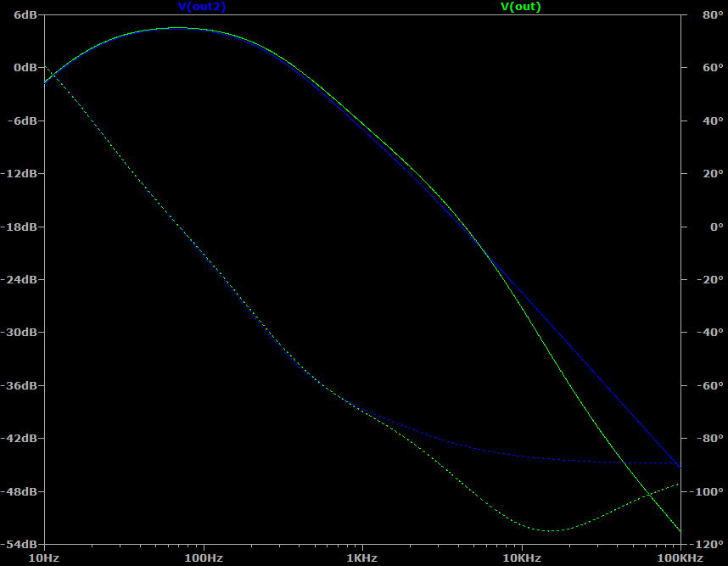The image size is (728, 566).
Task: Click the 10KHz frequency axis label
Action: tap(521, 558)
